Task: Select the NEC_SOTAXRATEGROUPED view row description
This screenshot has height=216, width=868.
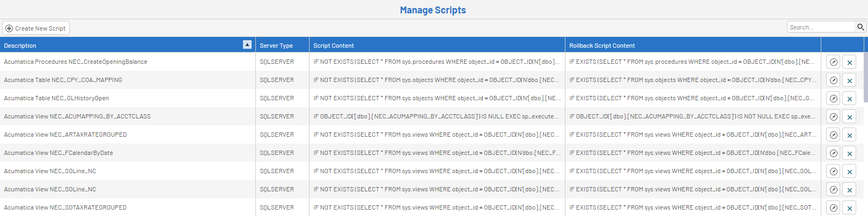Action: pos(65,207)
